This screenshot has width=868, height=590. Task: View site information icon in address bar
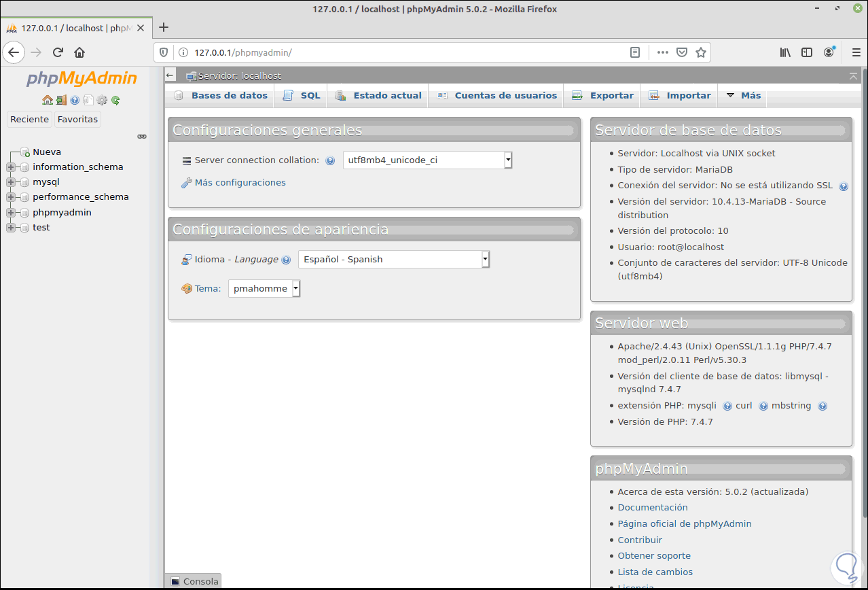pyautogui.click(x=183, y=52)
